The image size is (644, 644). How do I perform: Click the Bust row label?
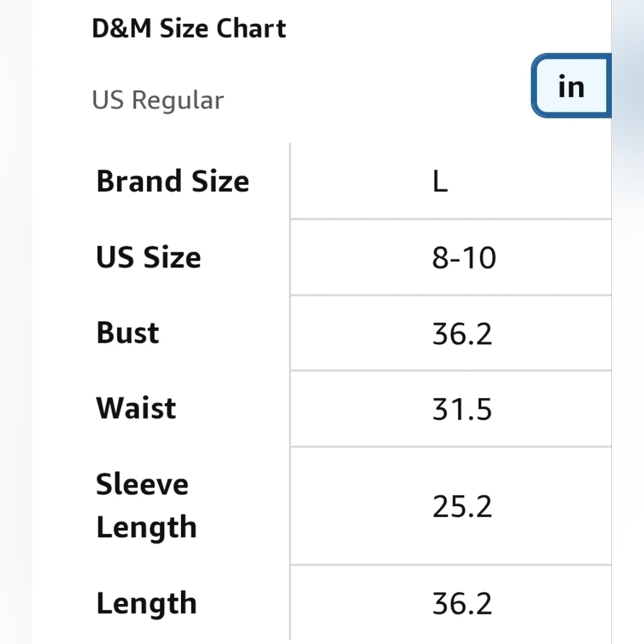coord(128,333)
